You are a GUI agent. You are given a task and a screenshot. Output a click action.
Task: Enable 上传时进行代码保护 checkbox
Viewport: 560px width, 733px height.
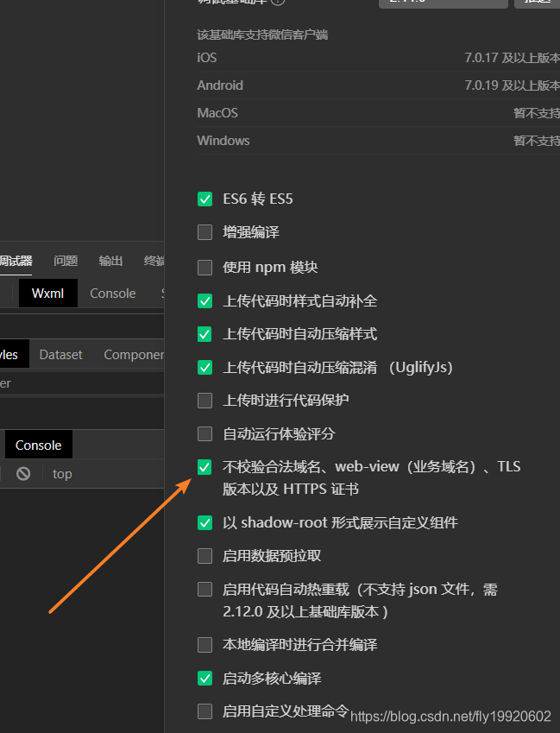click(204, 401)
